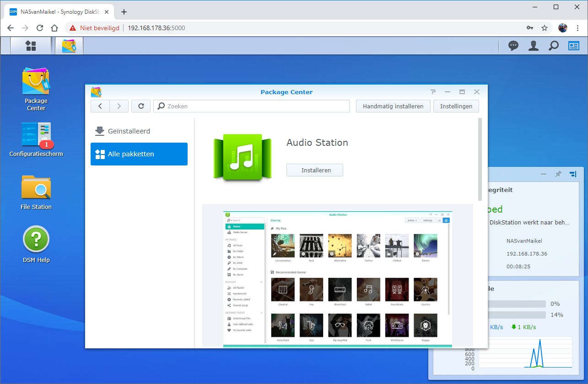Click the Zoeken search field

(252, 106)
